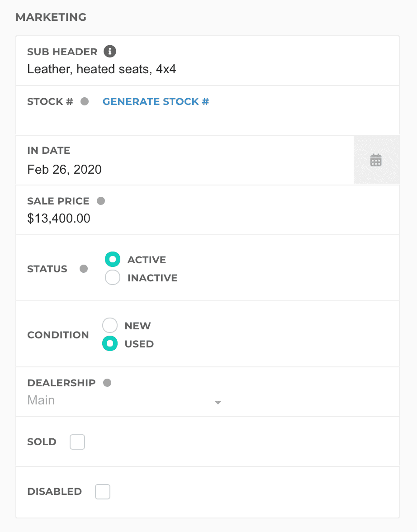Click the Sub Header info icon

(x=110, y=52)
